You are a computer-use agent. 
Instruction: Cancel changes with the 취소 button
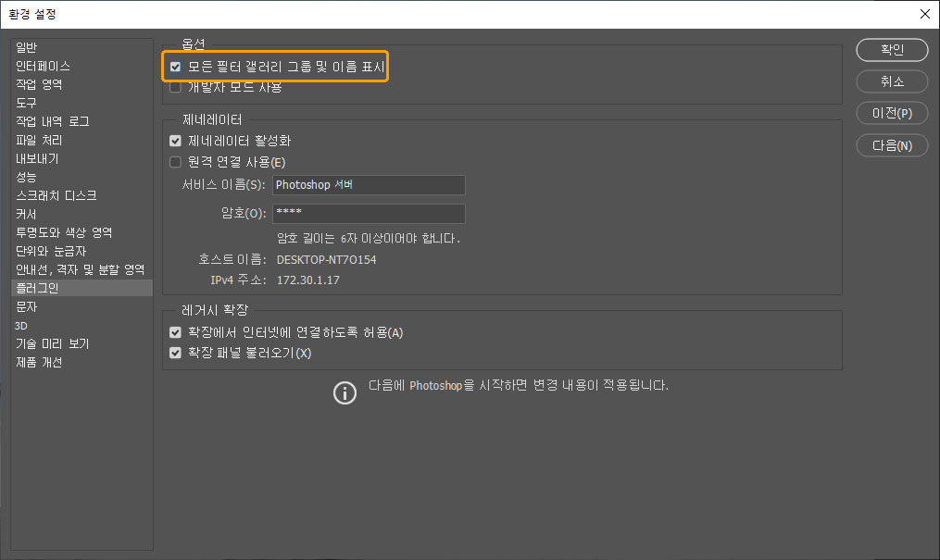pos(892,81)
